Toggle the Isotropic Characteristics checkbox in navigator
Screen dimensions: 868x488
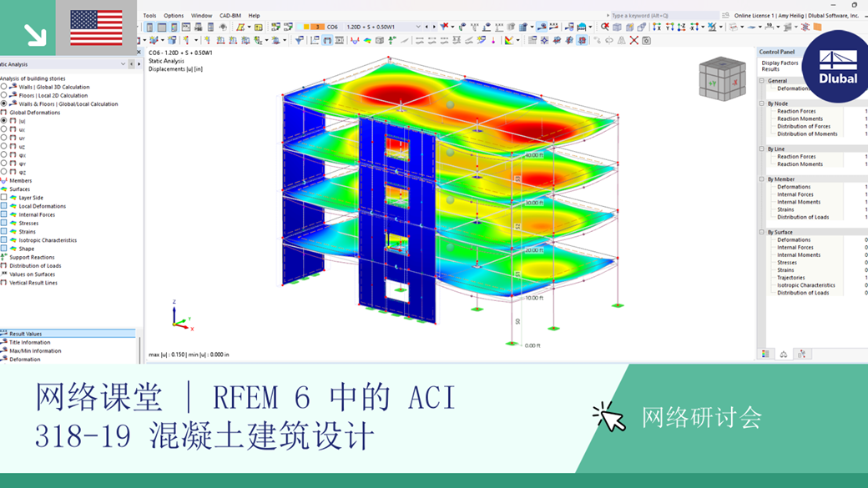point(4,240)
